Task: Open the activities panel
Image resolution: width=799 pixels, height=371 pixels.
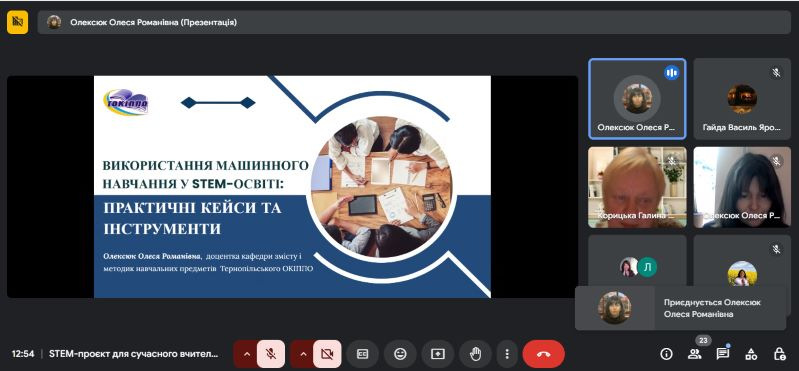Action: pyautogui.click(x=751, y=354)
